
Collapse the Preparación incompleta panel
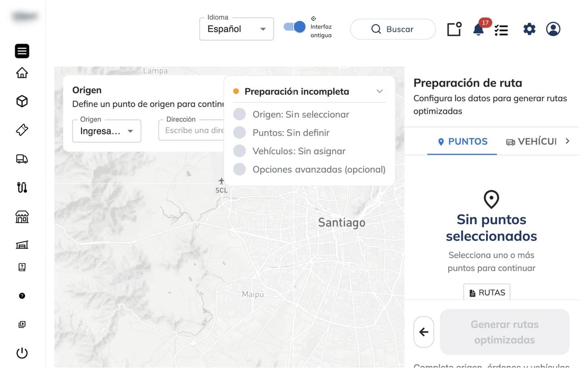tap(379, 91)
